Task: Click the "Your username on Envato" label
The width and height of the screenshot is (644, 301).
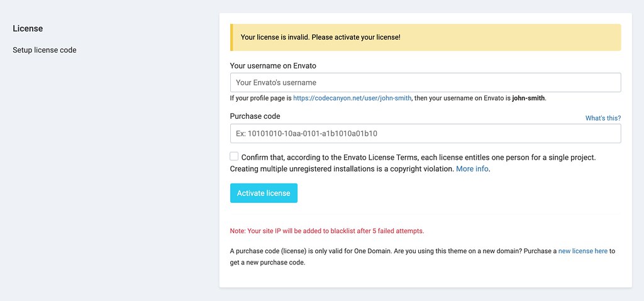Action: click(x=274, y=65)
